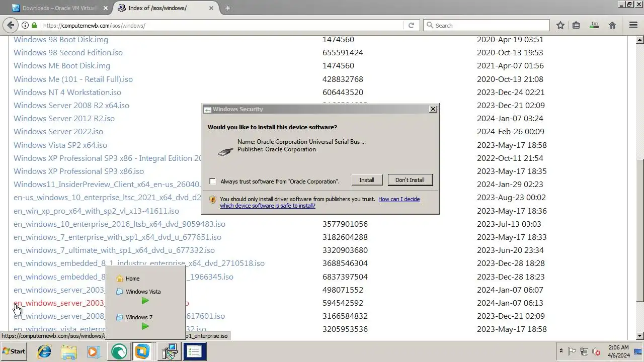Viewport: 644px width, 362px height.
Task: Reload the page with the refresh icon
Action: [x=411, y=25]
